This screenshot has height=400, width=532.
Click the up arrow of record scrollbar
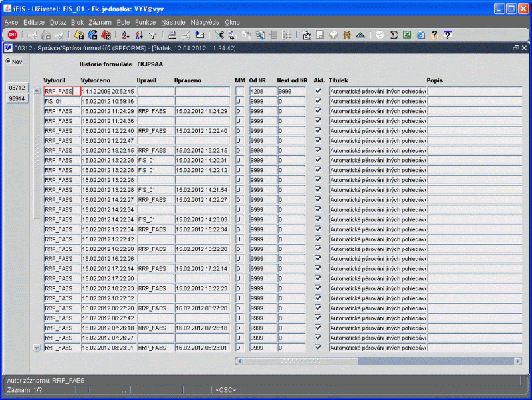[37, 90]
